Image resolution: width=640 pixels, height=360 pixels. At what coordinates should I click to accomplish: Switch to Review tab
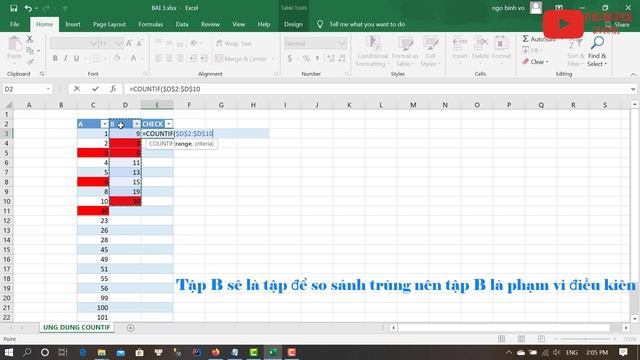210,24
